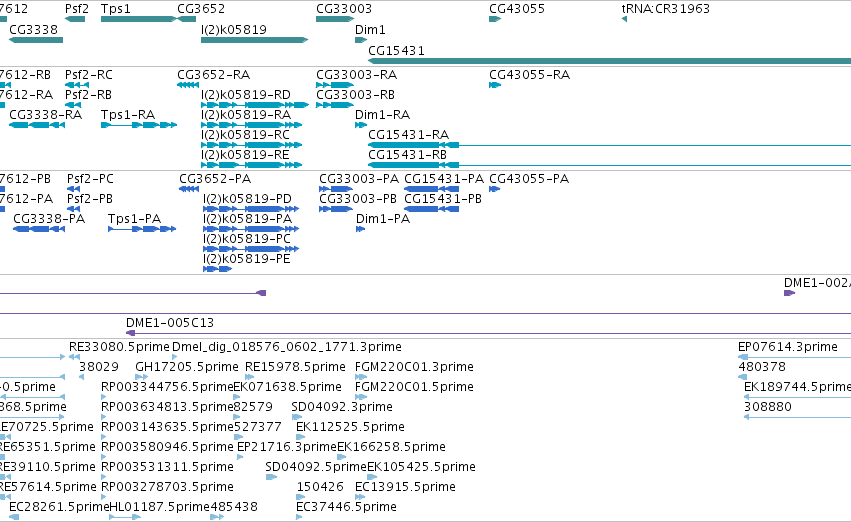Viewport: 851px width, 522px height.
Task: Select the l(2)k05819 gene bar
Action: (x=255, y=40)
